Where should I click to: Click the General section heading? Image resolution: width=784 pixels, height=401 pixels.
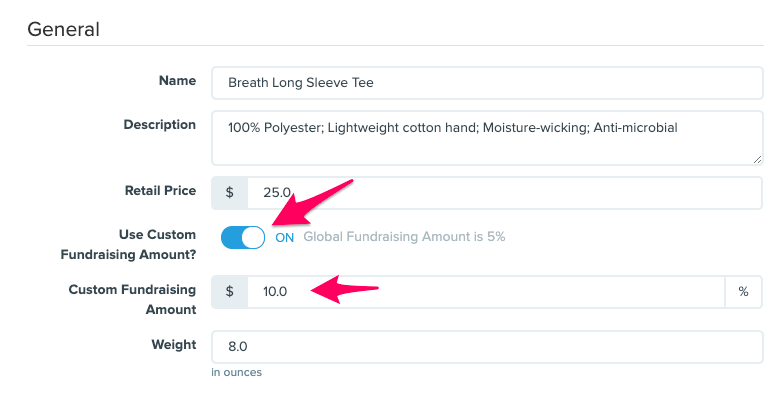(x=63, y=29)
